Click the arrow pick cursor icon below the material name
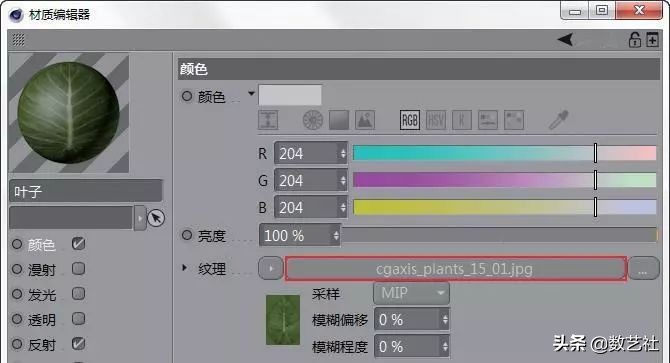The image size is (670, 363). coord(156,218)
